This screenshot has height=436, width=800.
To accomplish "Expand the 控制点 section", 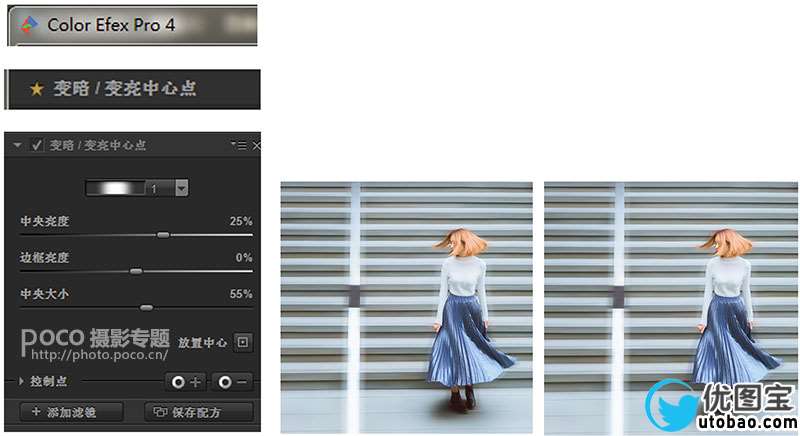I will point(21,381).
